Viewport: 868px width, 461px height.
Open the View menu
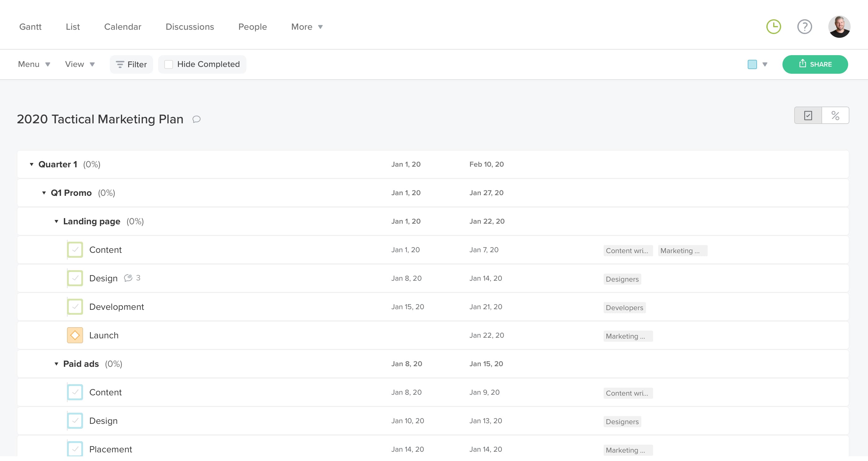pyautogui.click(x=80, y=64)
